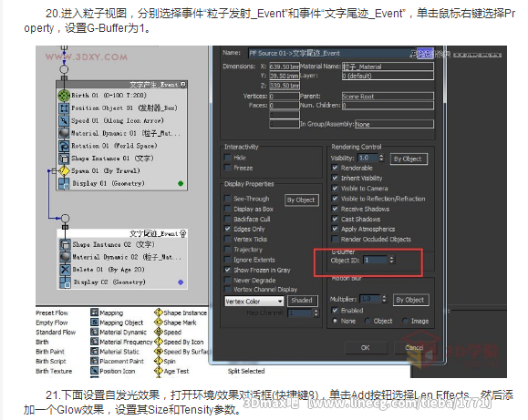Enable the Freeze checkbox
Image resolution: width=528 pixels, height=420 pixels.
click(228, 168)
